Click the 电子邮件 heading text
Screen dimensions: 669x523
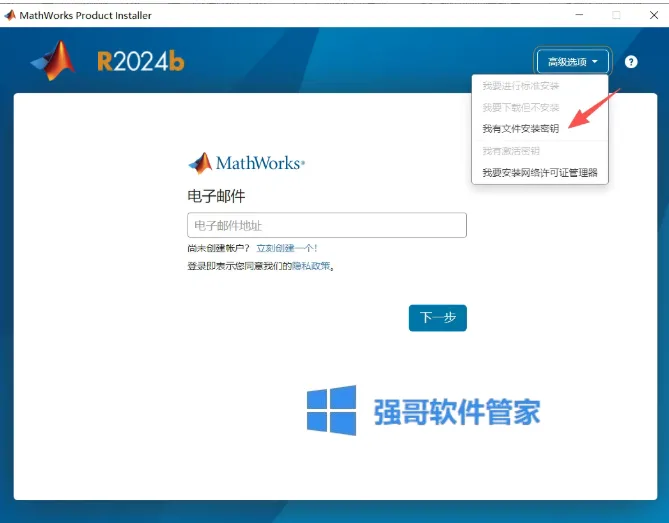216,197
